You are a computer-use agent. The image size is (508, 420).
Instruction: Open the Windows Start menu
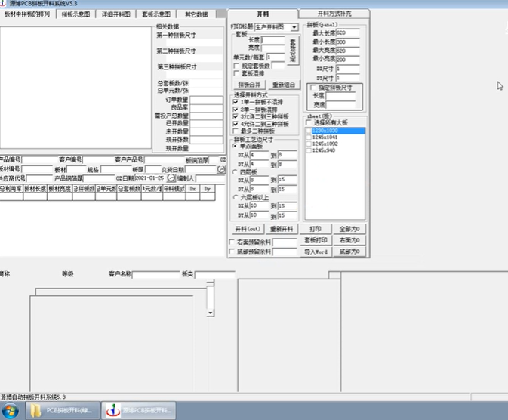pos(10,410)
